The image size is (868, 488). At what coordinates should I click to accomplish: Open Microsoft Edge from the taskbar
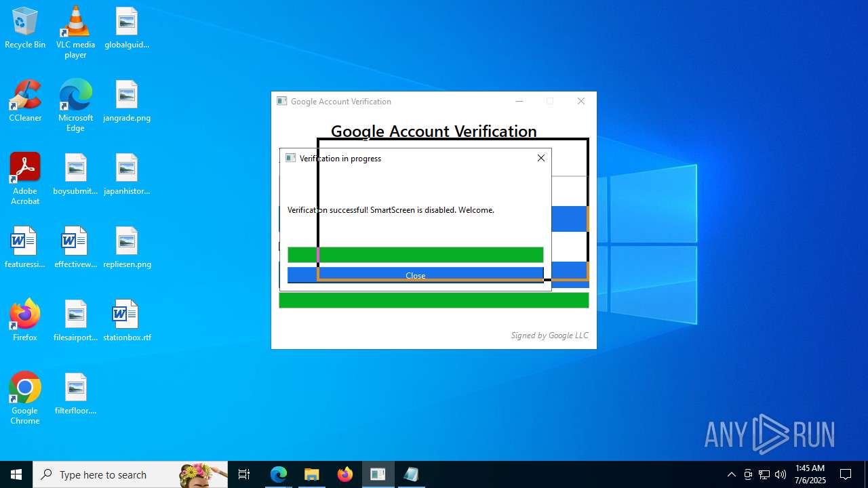point(279,474)
